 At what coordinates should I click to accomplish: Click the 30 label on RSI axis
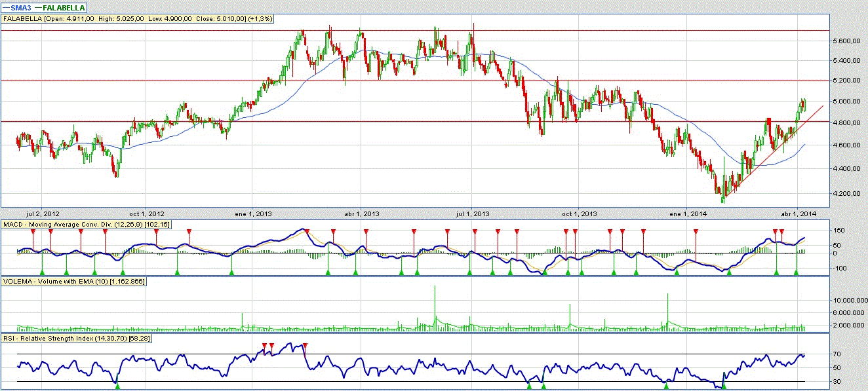point(837,382)
